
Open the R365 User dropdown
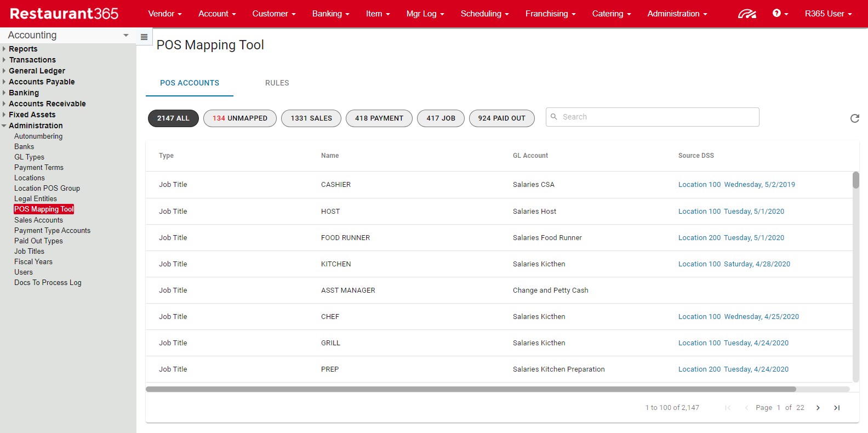click(x=829, y=14)
